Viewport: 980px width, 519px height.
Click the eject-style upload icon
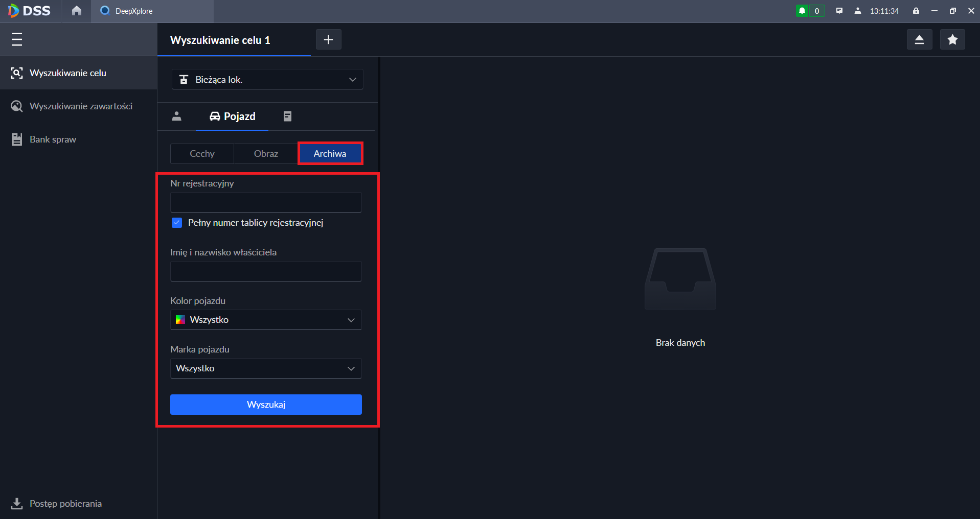(x=919, y=40)
